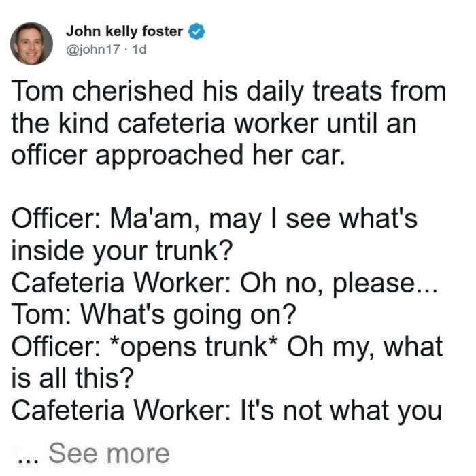Viewport: 476px width, 476px height.
Task: Open the John kelly foster display name
Action: click(x=124, y=31)
